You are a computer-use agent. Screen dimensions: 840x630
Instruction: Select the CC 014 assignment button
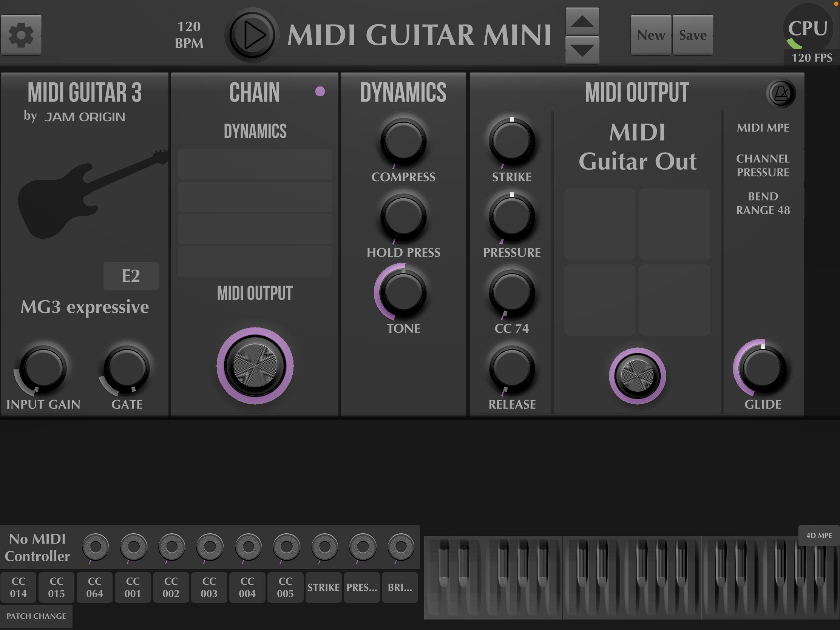pyautogui.click(x=18, y=587)
